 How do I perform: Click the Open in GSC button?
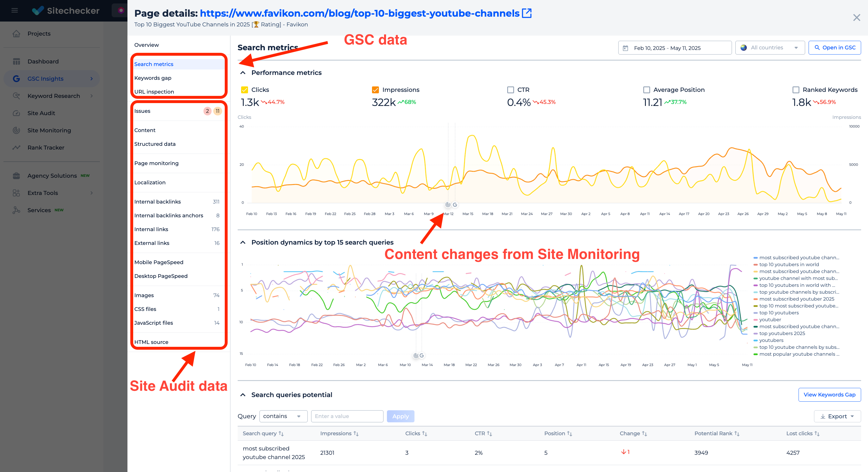[x=835, y=48]
